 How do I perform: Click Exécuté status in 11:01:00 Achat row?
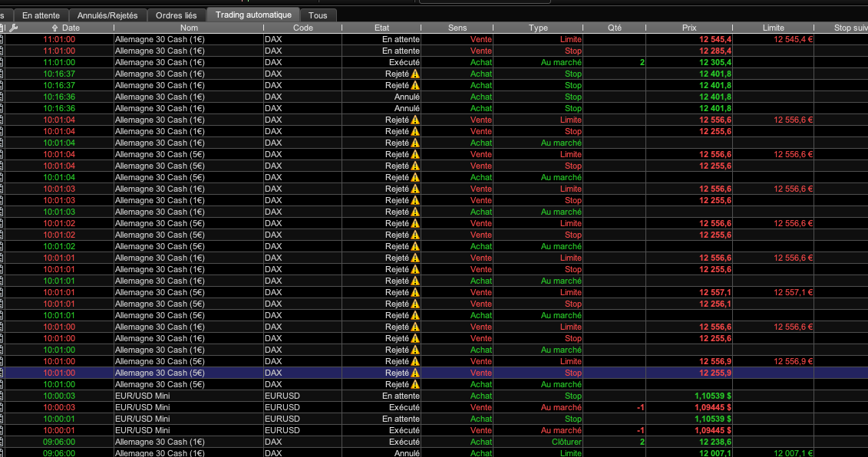404,63
